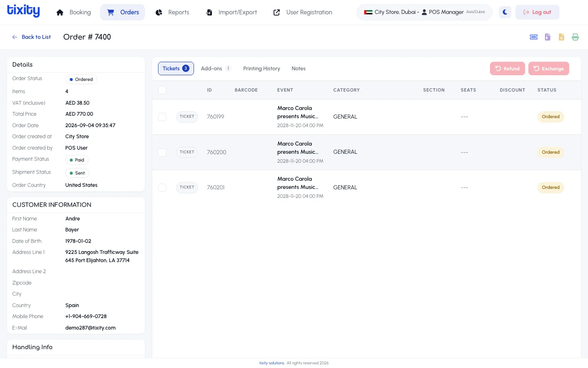Click the total price AED 770.00

pyautogui.click(x=79, y=114)
